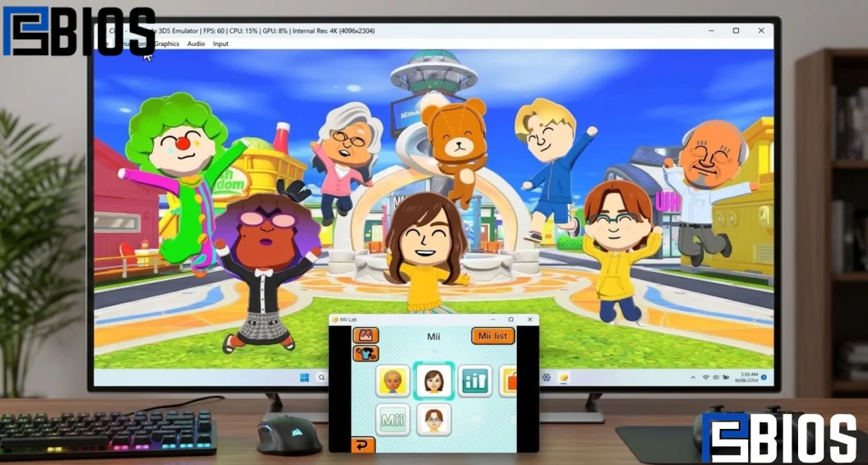This screenshot has height=465, width=868.
Task: Close the Mii List window
Action: pyautogui.click(x=530, y=320)
